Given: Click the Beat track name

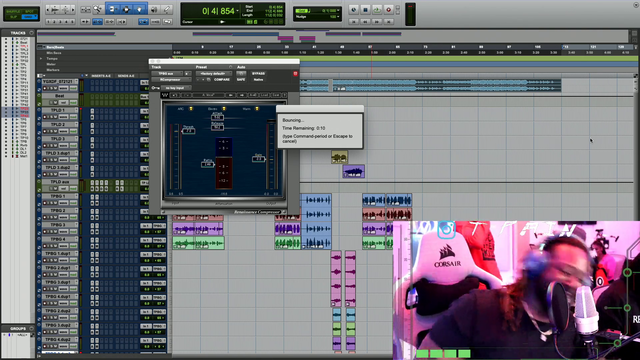Looking at the screenshot, I should [60, 96].
